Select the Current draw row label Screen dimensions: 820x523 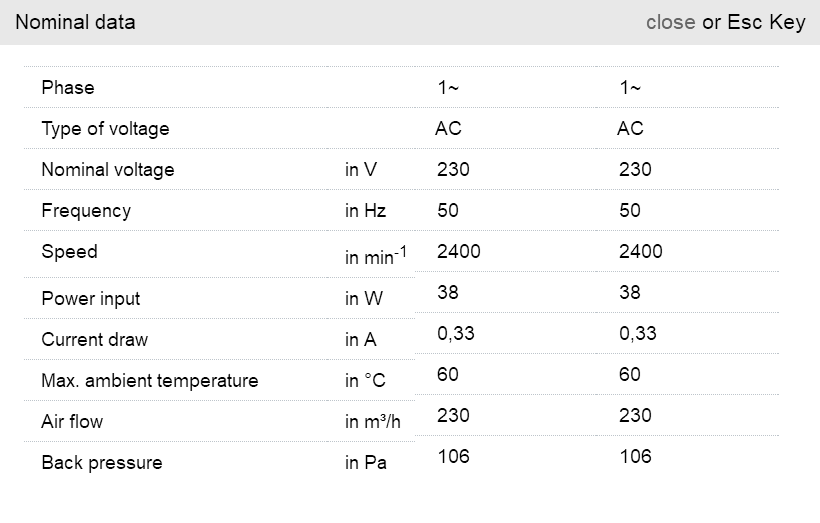pyautogui.click(x=94, y=340)
